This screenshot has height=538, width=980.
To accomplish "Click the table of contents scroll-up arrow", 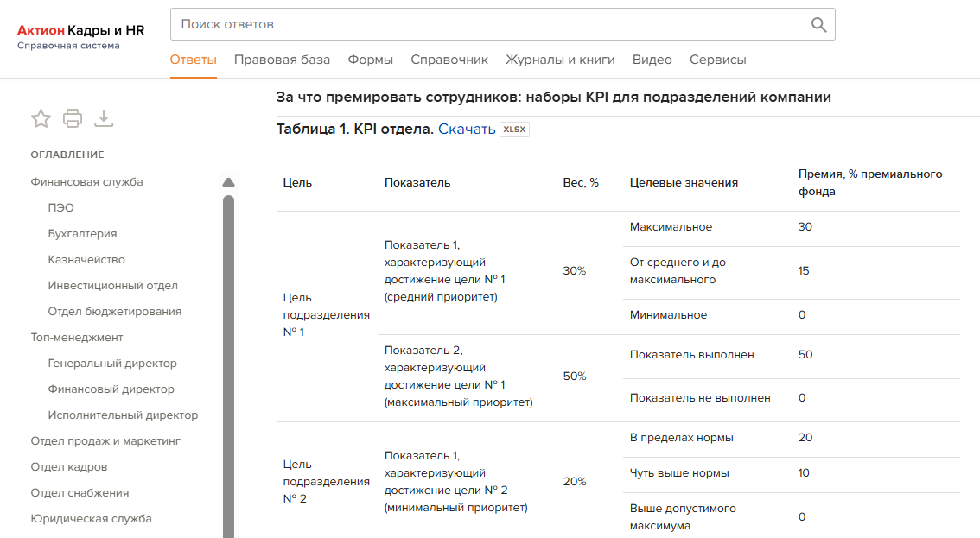I will (228, 182).
